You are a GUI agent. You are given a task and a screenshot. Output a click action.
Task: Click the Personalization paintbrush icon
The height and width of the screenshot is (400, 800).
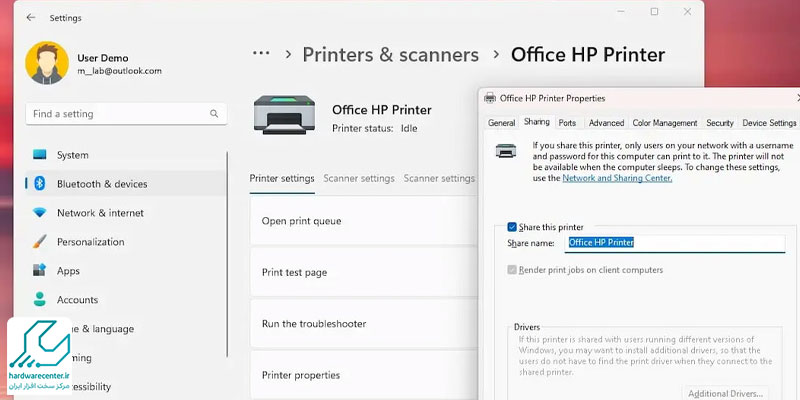39,242
